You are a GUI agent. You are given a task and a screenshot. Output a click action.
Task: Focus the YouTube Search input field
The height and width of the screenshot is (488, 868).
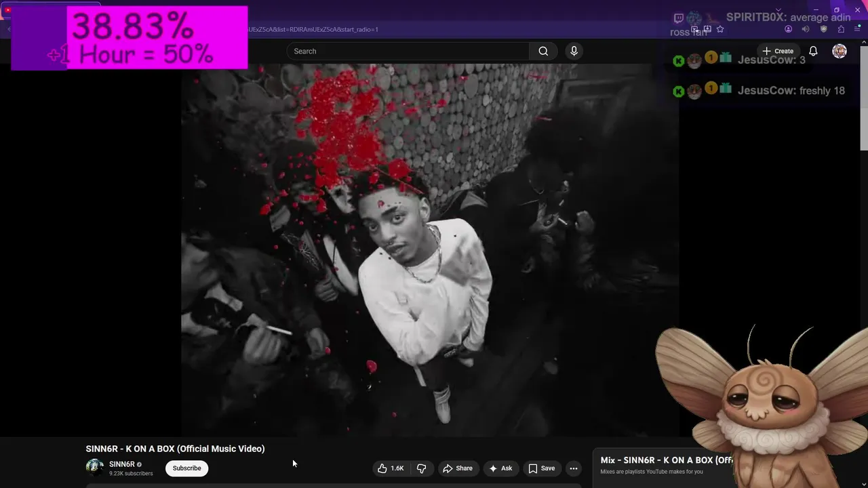coord(408,51)
